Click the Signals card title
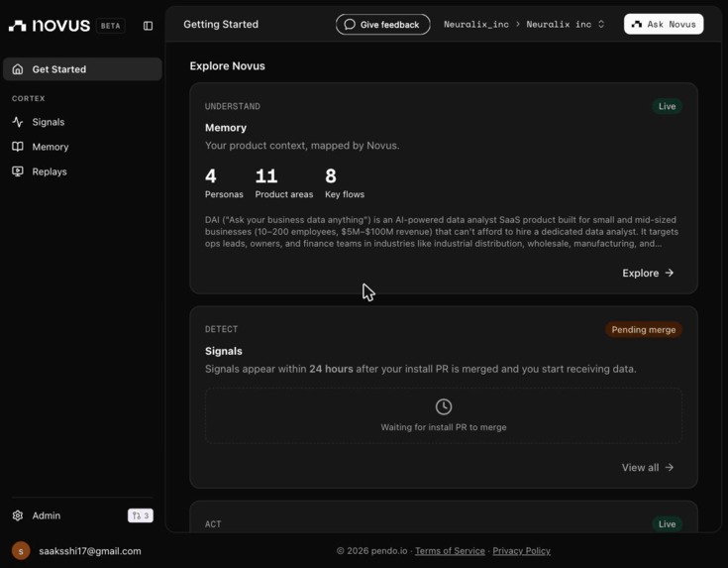The width and height of the screenshot is (728, 568). (x=223, y=351)
